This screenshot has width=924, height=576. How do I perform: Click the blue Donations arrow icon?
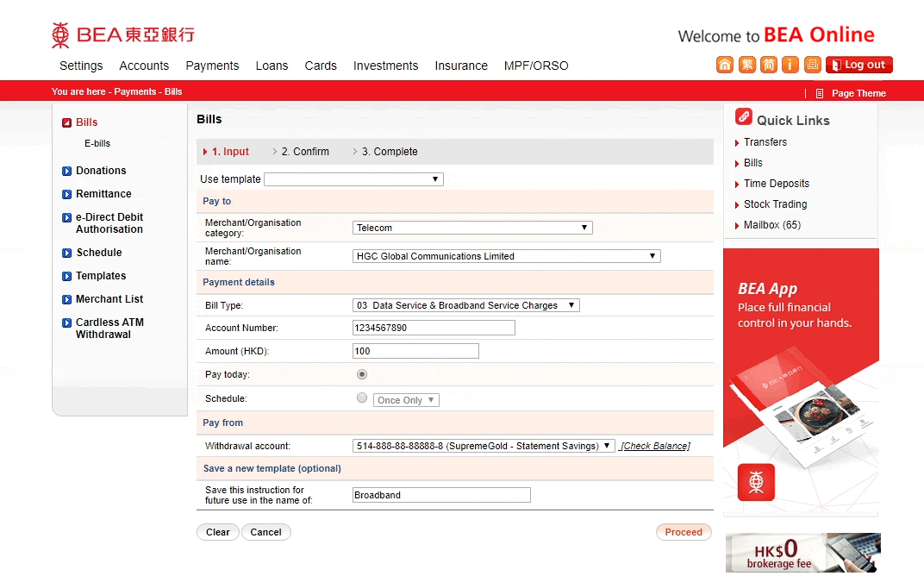[x=66, y=171]
